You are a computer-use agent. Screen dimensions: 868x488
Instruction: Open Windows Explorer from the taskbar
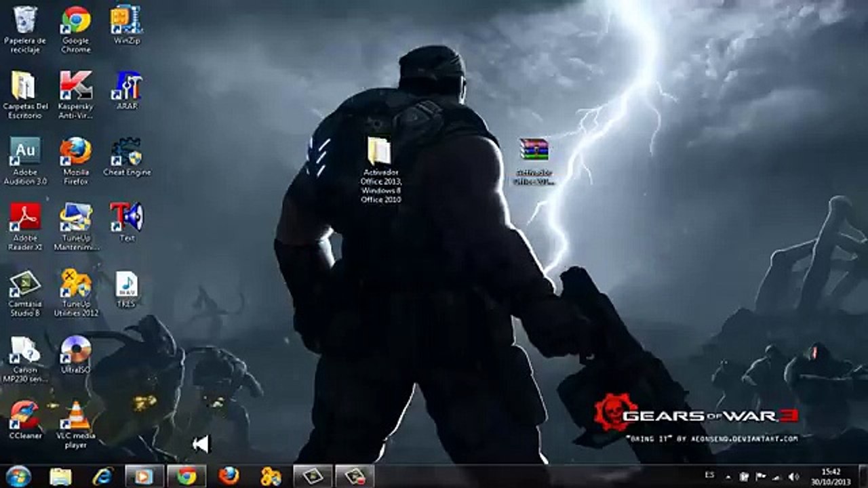click(61, 476)
